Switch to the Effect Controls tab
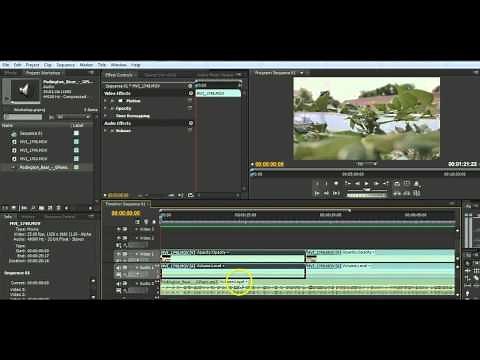The height and width of the screenshot is (360, 480). [119, 75]
